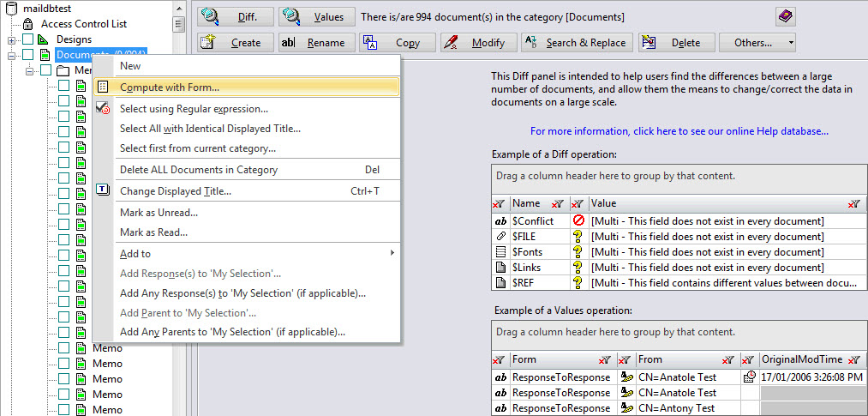Collapse the Documents tree node
Image resolution: width=868 pixels, height=416 pixels.
click(x=12, y=55)
